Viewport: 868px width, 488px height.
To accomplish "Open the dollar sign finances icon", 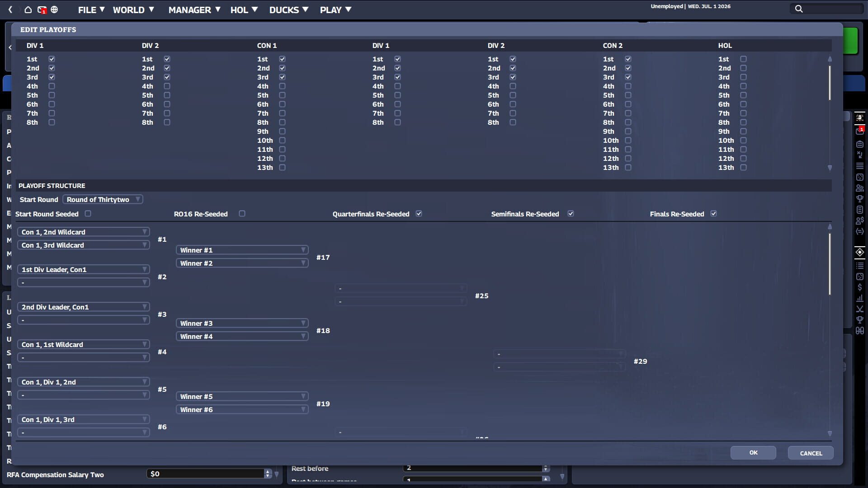I will point(860,287).
